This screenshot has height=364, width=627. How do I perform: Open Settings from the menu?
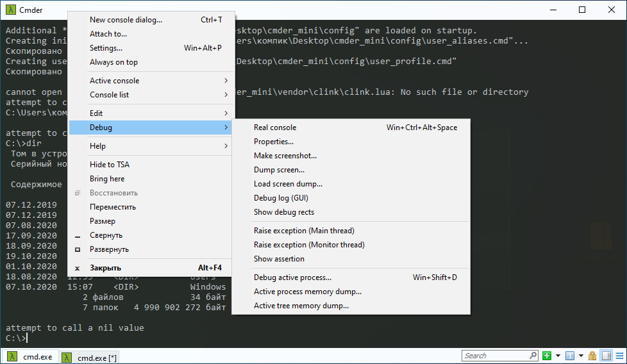(106, 48)
